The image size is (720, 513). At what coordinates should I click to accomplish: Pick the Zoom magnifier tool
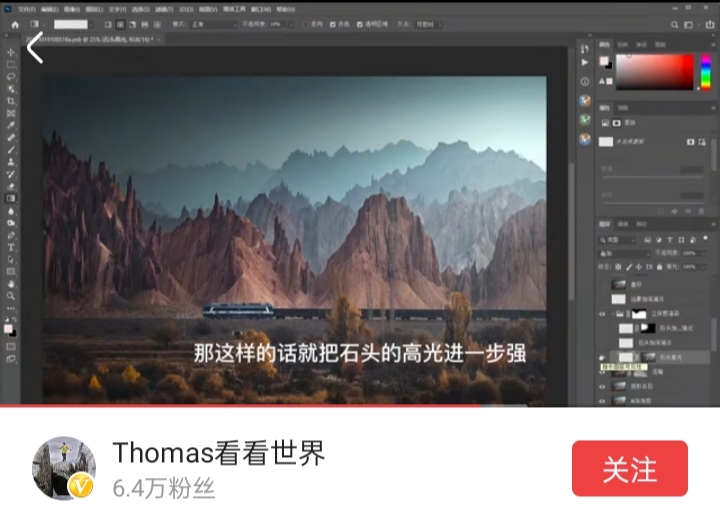pyautogui.click(x=11, y=296)
